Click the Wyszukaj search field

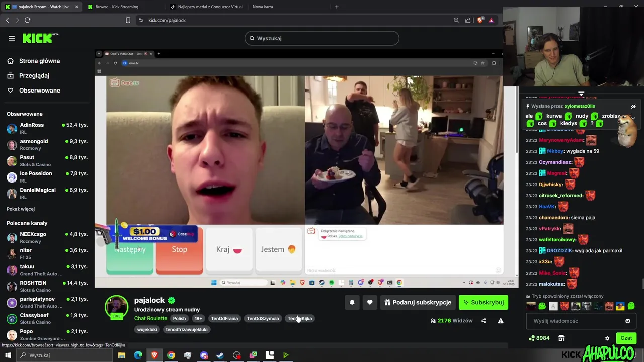click(322, 38)
